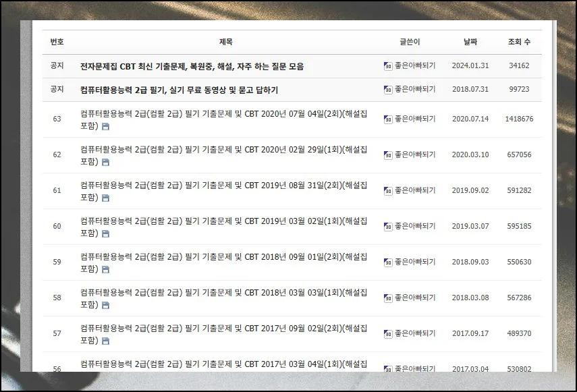Click the 날짜 column header
The image size is (577, 392).
[x=470, y=42]
